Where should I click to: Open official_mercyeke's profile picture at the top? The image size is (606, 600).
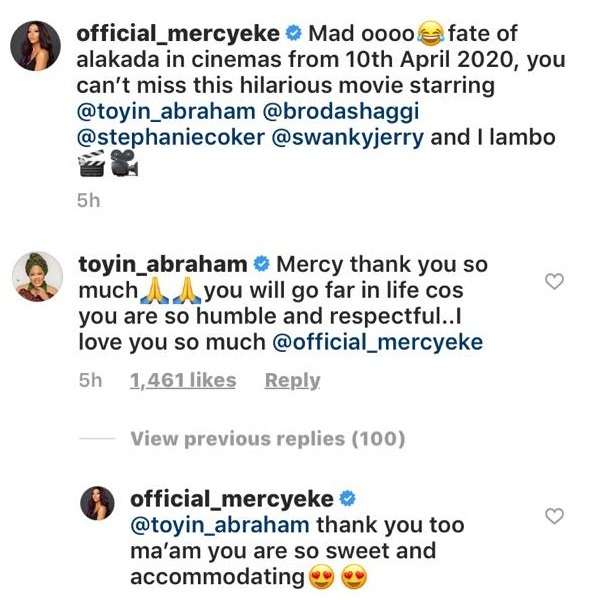click(x=38, y=48)
